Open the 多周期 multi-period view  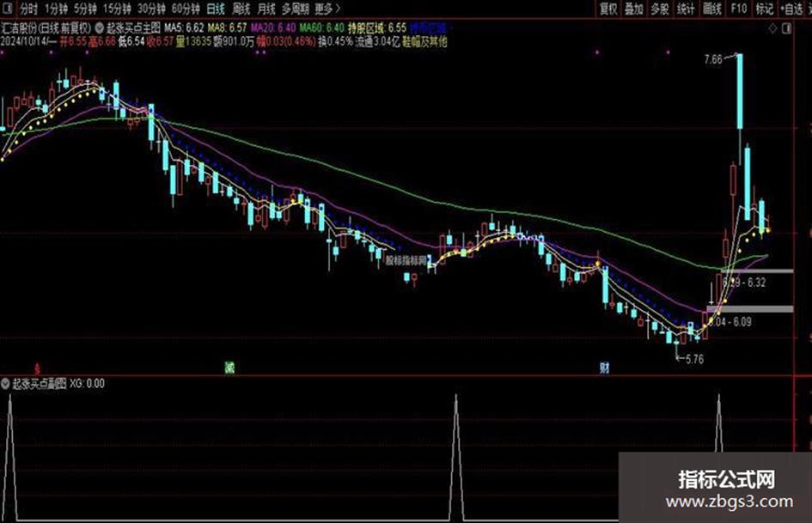(296, 9)
